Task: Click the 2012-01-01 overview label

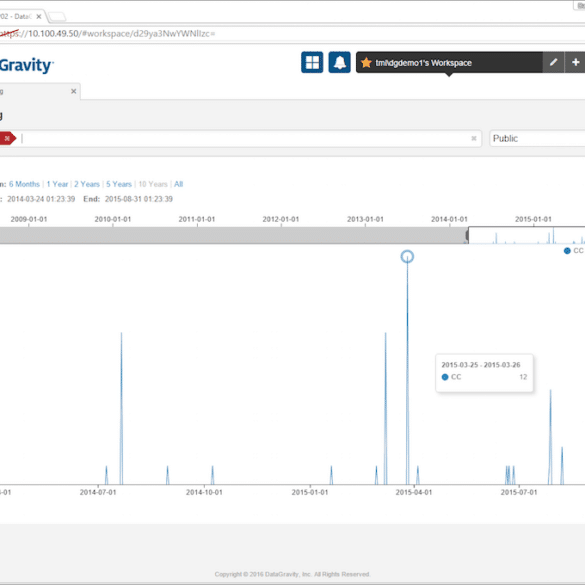Action: (x=281, y=219)
